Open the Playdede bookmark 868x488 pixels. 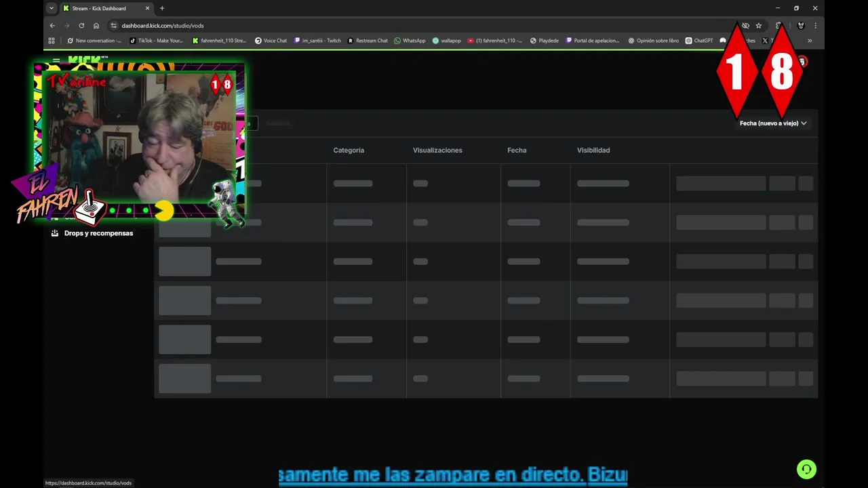[545, 41]
